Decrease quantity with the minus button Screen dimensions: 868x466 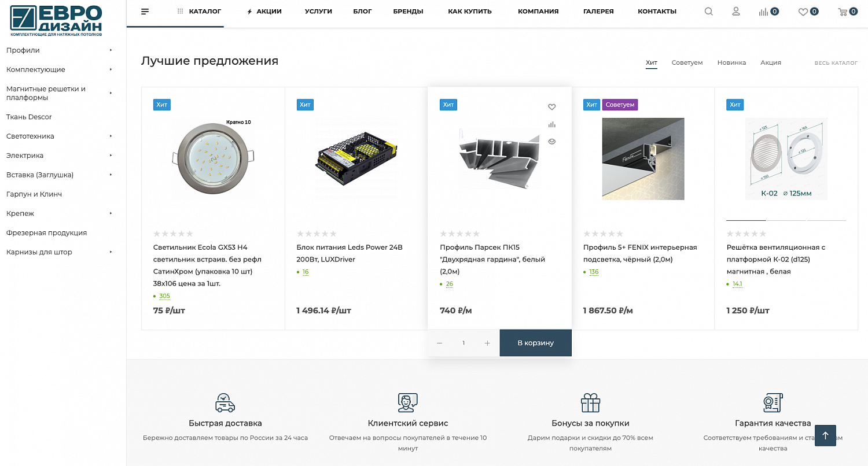[x=440, y=343]
